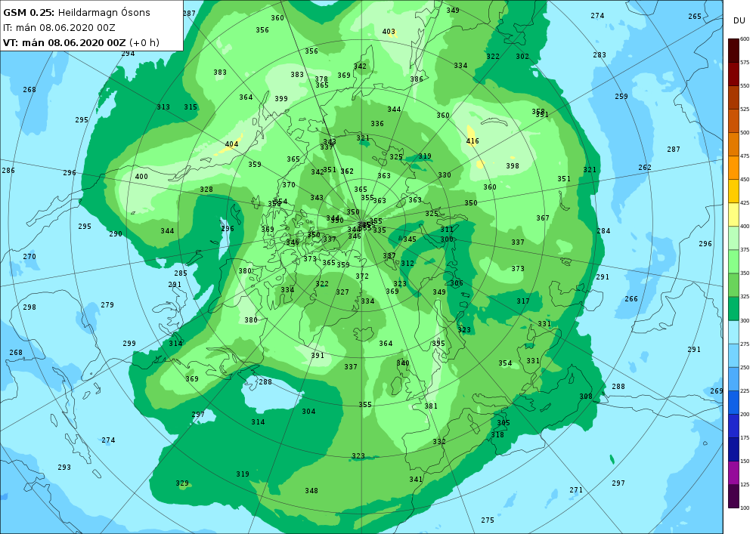Click the "475" legend tick label

point(745,156)
